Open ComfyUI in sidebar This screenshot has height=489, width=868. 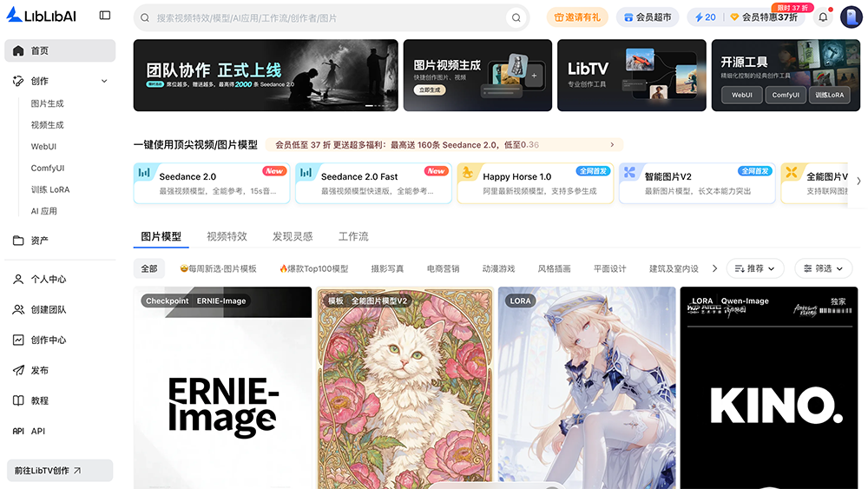pyautogui.click(x=47, y=168)
